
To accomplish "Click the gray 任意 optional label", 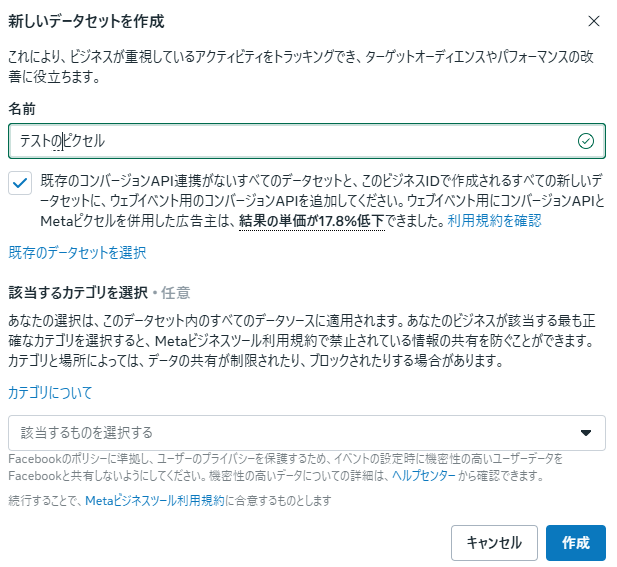I will [175, 293].
